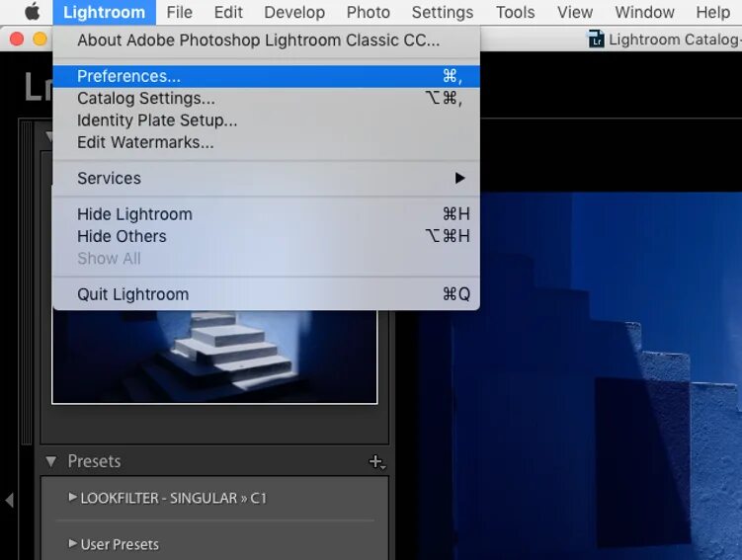The height and width of the screenshot is (560, 742).
Task: Click the red close window button
Action: click(17, 39)
